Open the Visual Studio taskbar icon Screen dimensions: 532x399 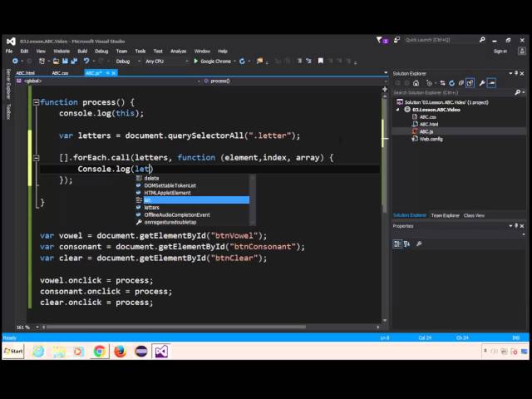[x=161, y=351]
